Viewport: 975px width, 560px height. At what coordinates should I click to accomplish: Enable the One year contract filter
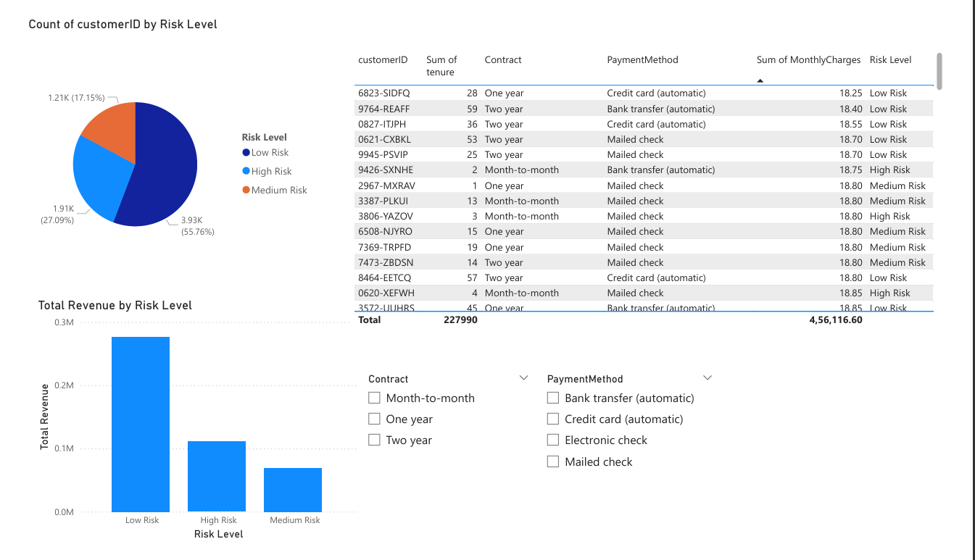[374, 419]
